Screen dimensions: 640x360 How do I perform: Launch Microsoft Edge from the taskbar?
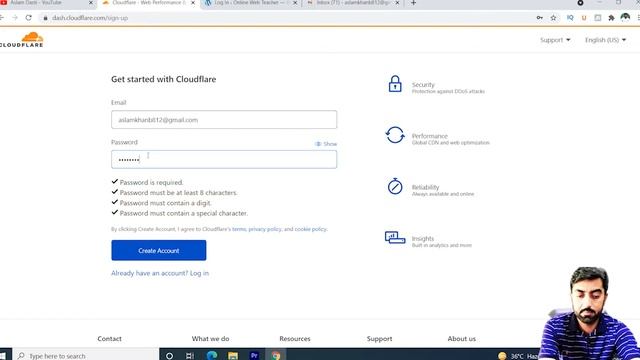coord(211,356)
